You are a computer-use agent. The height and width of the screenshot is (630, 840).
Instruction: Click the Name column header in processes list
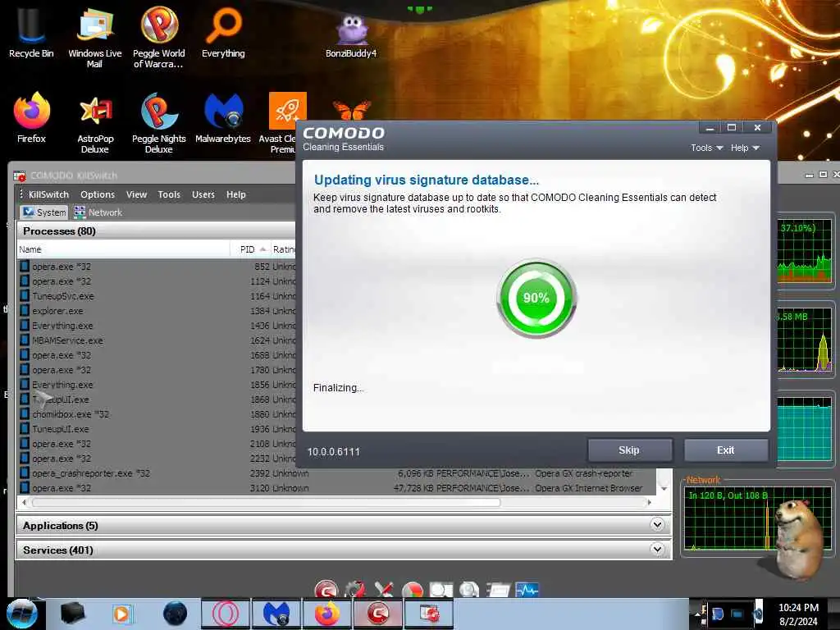(x=123, y=249)
